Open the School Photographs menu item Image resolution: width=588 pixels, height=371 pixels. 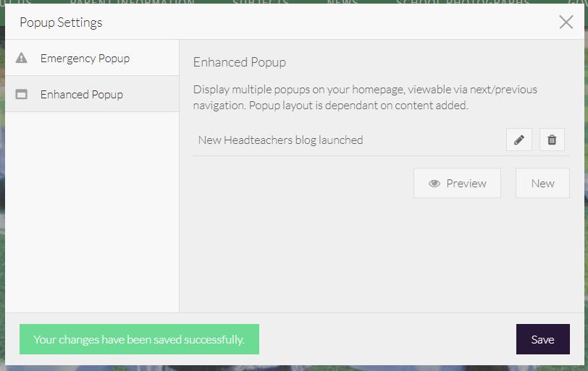pyautogui.click(x=463, y=3)
